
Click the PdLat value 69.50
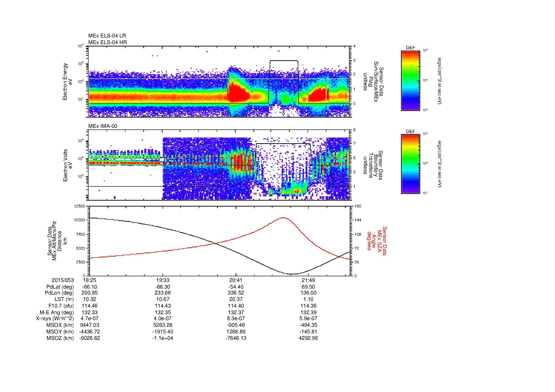point(308,287)
